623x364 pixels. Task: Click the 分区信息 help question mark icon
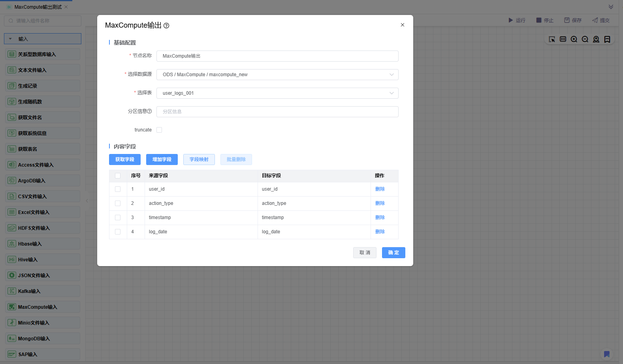point(149,111)
